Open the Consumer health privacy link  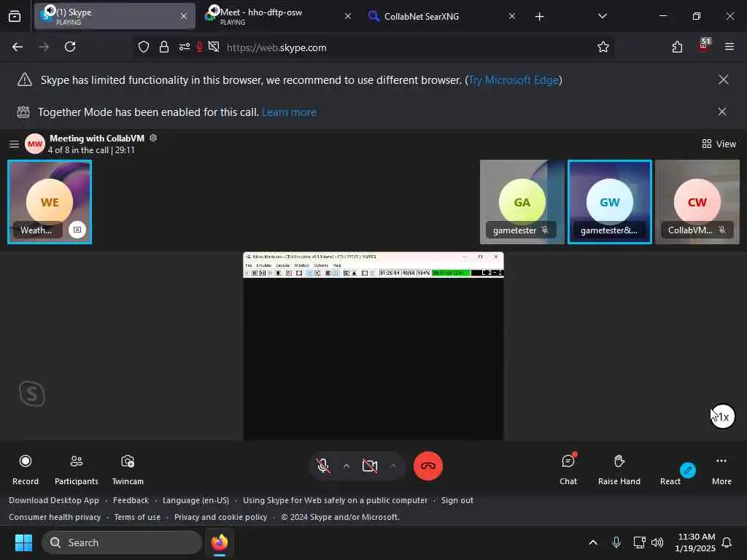click(55, 517)
